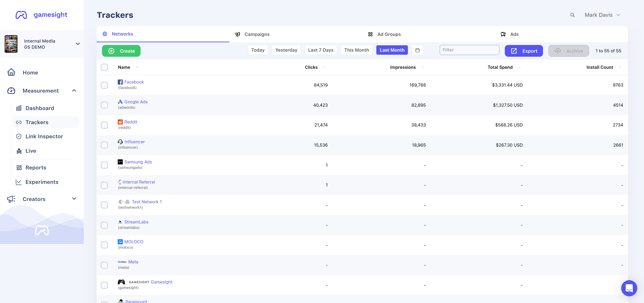Click the Gamesight logo in sidebar
The height and width of the screenshot is (303, 644).
click(x=41, y=15)
